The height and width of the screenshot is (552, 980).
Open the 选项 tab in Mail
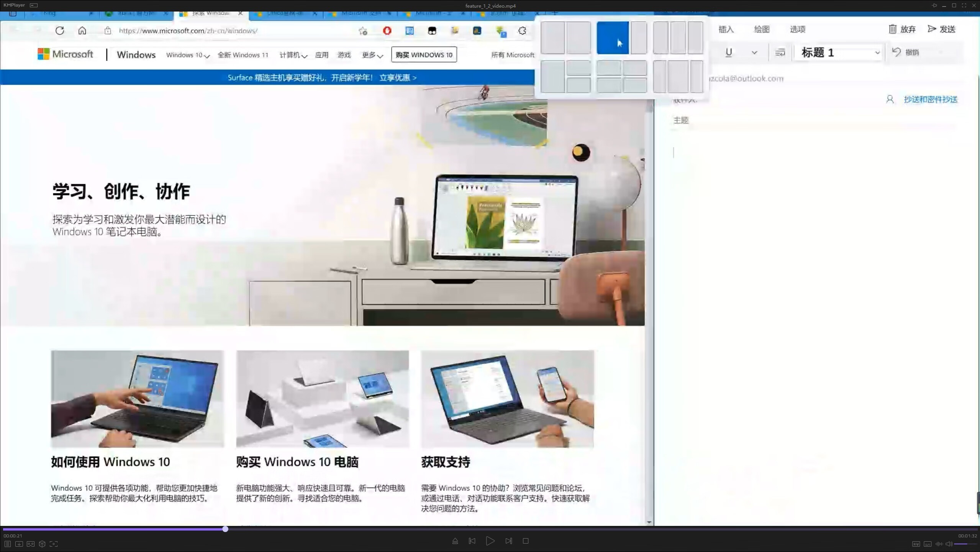point(797,29)
